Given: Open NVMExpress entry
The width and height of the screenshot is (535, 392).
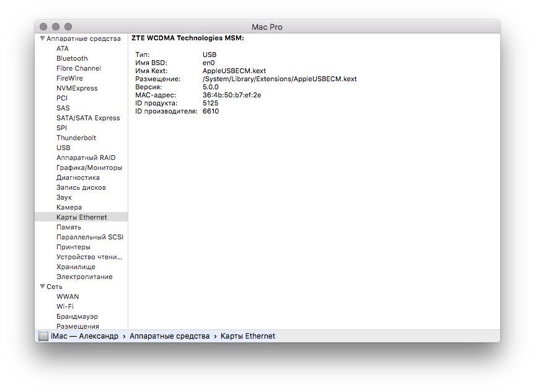Looking at the screenshot, I should point(77,88).
